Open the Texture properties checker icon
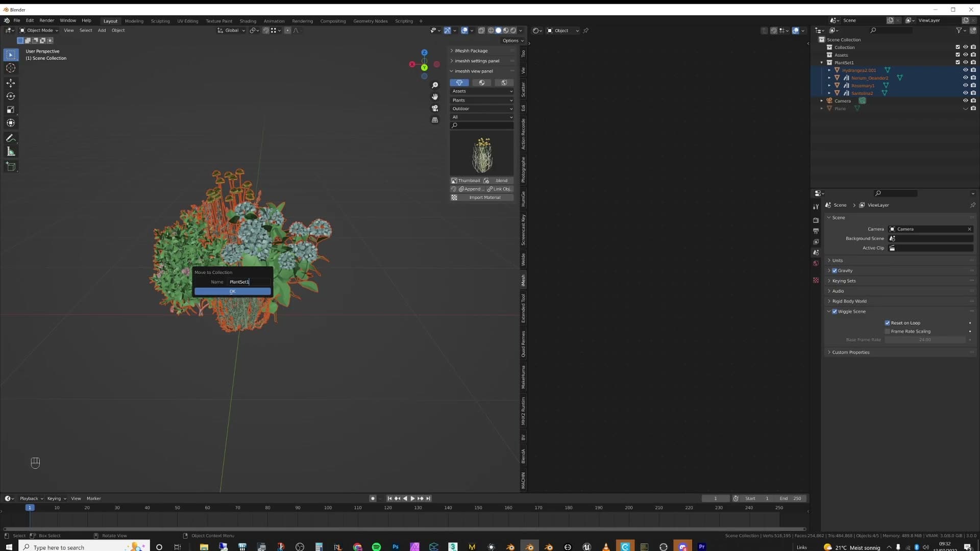Image resolution: width=980 pixels, height=551 pixels. point(816,280)
